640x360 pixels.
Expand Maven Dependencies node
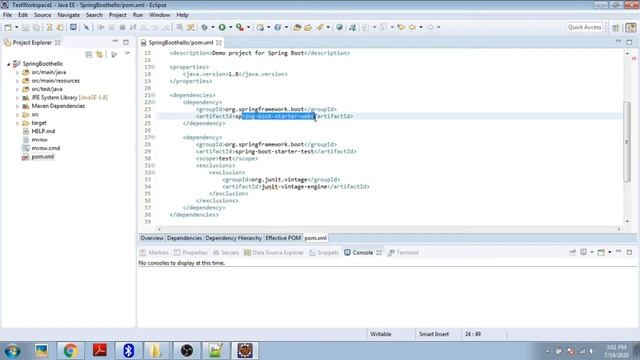(17, 106)
